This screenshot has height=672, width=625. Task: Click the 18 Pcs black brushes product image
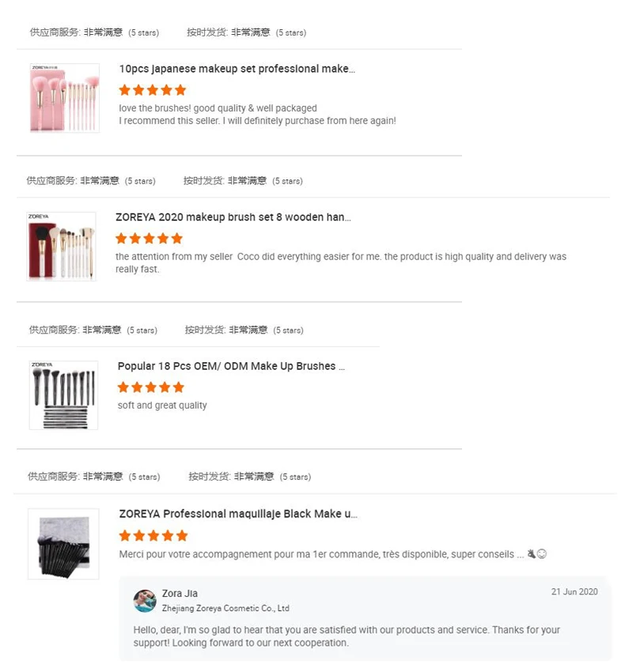(63, 395)
